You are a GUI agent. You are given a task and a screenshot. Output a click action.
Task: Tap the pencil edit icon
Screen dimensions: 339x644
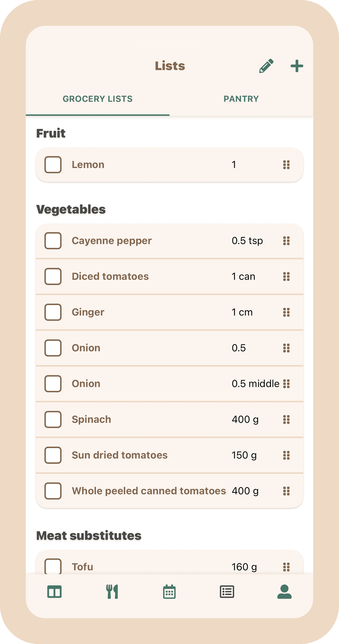(266, 66)
